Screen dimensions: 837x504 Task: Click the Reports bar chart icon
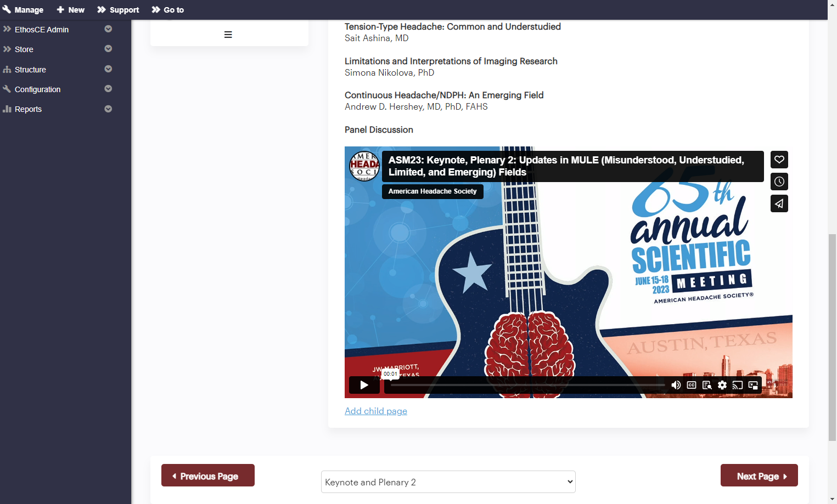[x=7, y=109]
